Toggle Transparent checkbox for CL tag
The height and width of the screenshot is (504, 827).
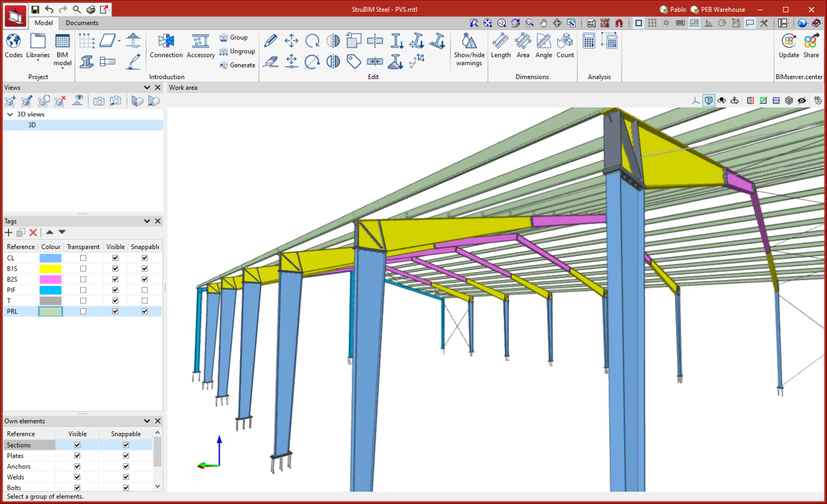click(x=83, y=258)
